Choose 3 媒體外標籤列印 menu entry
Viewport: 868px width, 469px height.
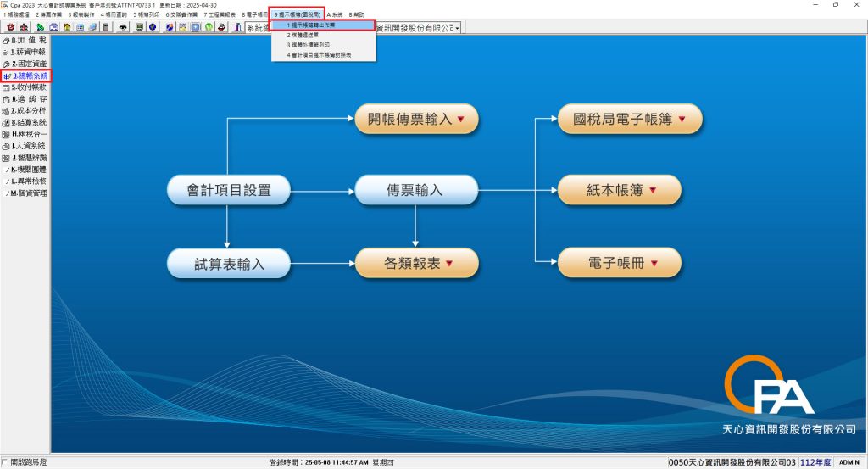click(x=323, y=45)
